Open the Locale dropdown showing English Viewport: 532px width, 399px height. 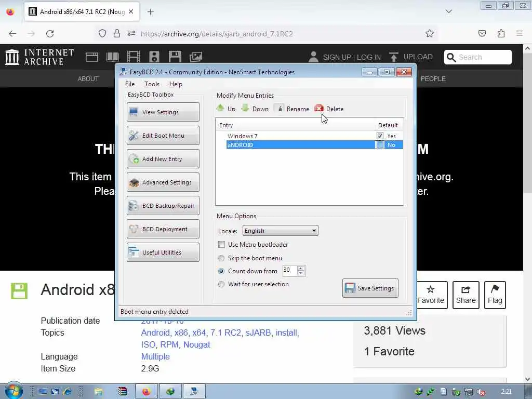tap(280, 231)
